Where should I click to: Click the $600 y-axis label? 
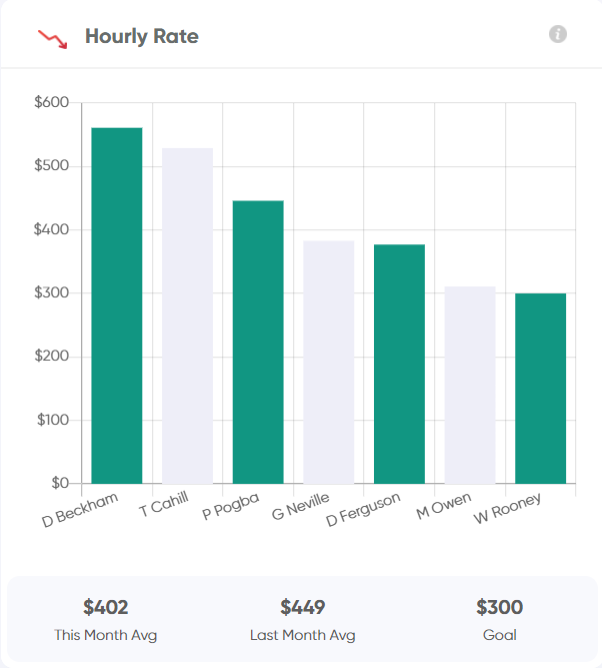click(x=52, y=102)
